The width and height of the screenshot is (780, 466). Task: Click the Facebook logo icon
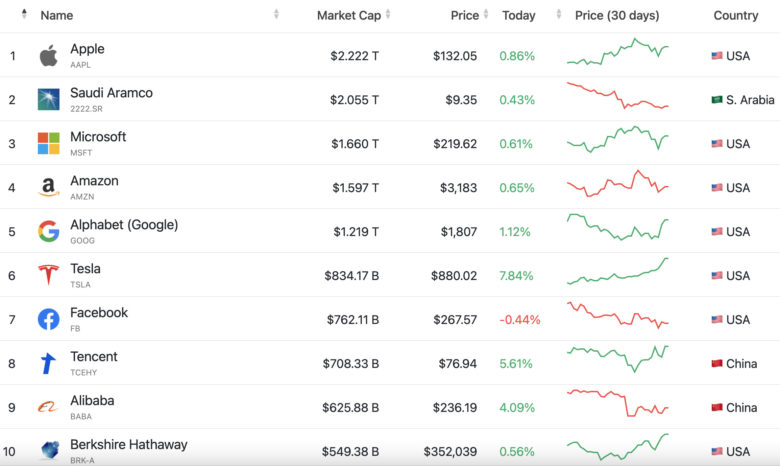[48, 319]
